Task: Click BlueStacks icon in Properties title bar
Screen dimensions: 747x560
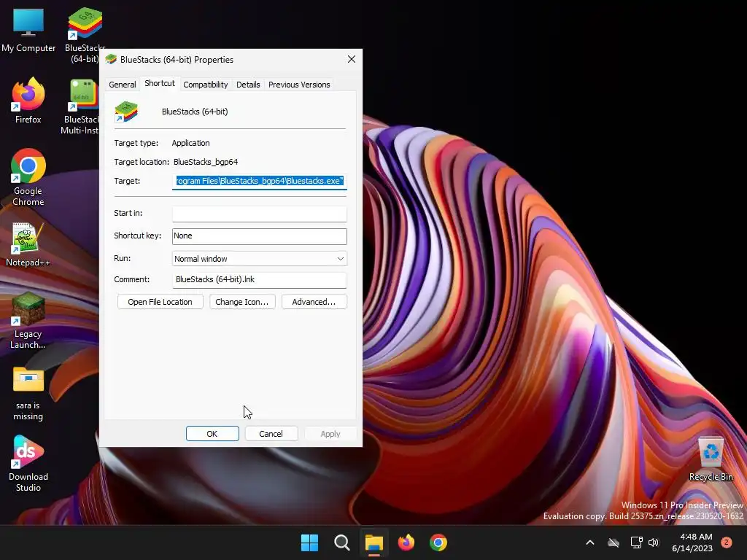Action: tap(111, 59)
